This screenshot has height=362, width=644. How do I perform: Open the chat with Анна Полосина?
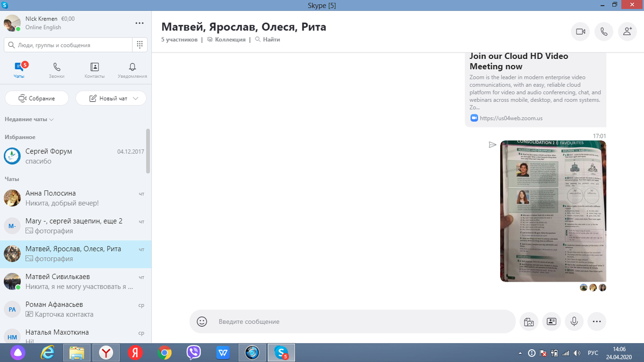(75, 198)
